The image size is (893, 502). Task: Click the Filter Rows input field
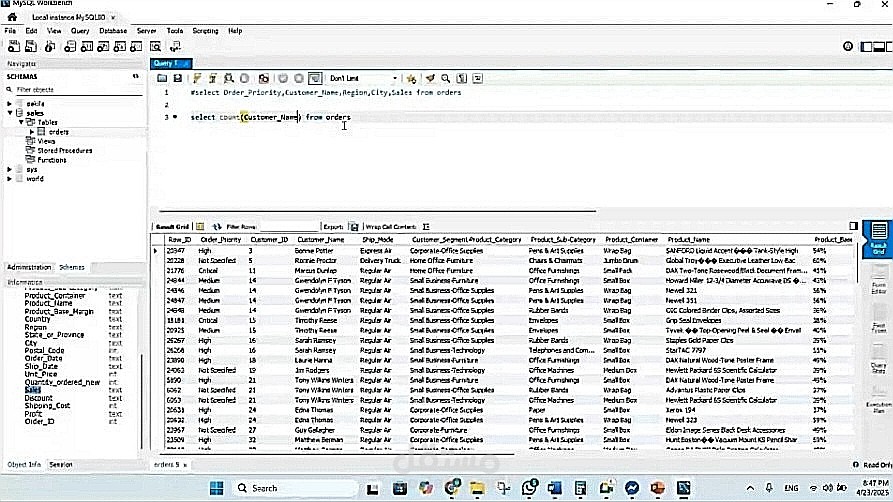(x=288, y=227)
